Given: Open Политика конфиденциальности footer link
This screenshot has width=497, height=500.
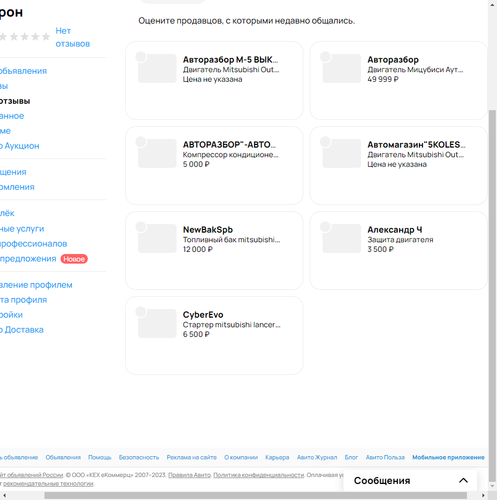Looking at the screenshot, I should pos(259,475).
